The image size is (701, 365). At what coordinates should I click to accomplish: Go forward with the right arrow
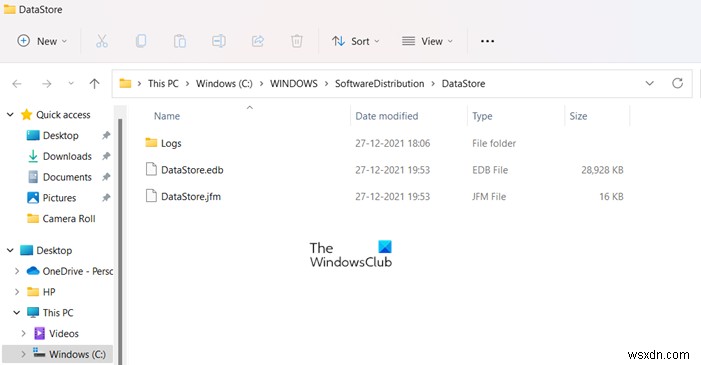46,84
